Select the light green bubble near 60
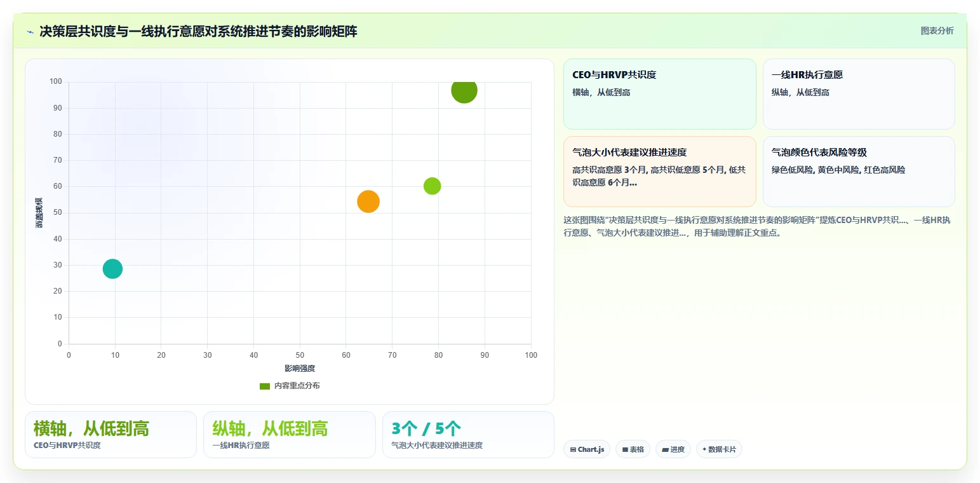 click(432, 186)
